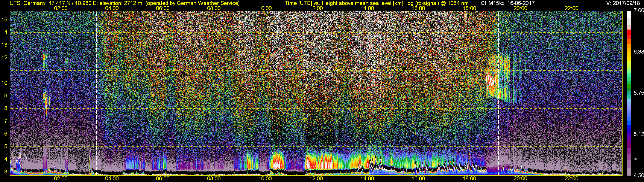Select the "8." height axis label
Image resolution: width=644 pixels, height=182 pixels.
(x=6, y=109)
